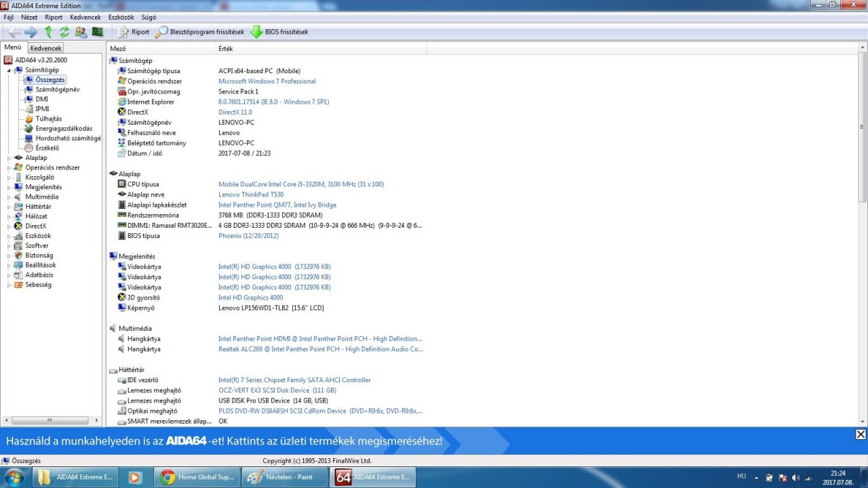Viewport: 868px width, 488px height.
Task: Switch to the Kedvencek tab
Action: coord(46,48)
